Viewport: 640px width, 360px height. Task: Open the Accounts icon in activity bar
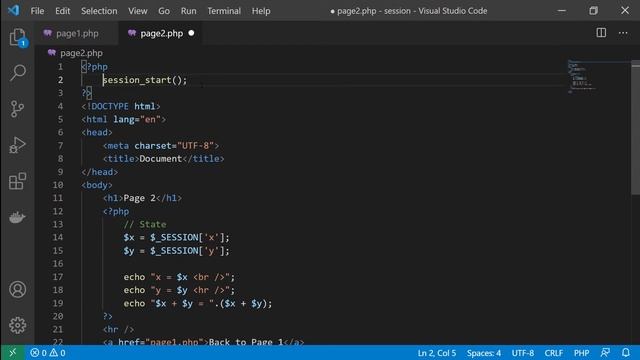[x=18, y=289]
